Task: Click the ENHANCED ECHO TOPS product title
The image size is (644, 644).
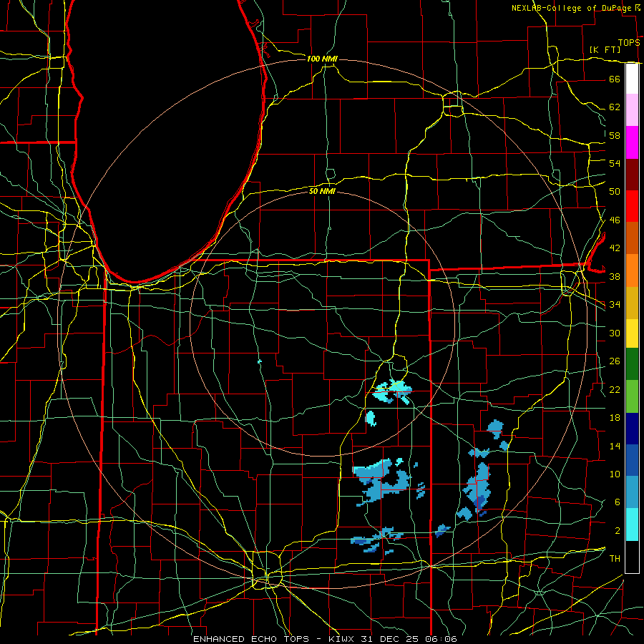Action: 251,639
